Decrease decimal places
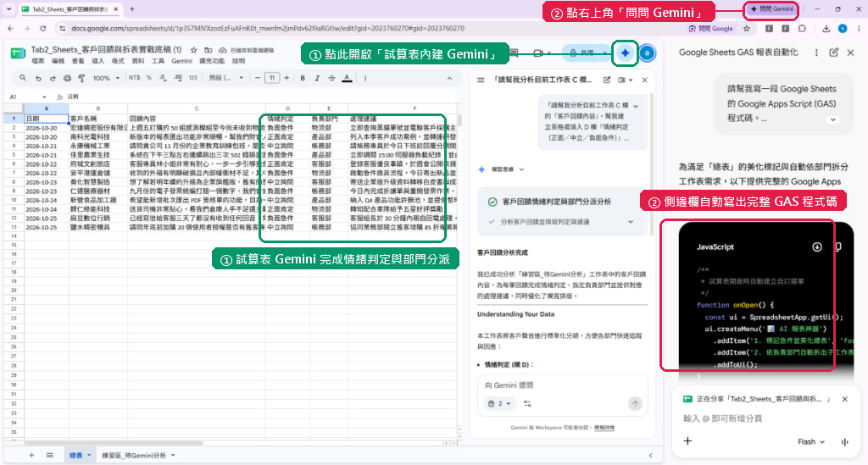Image resolution: width=868 pixels, height=465 pixels. tap(163, 78)
